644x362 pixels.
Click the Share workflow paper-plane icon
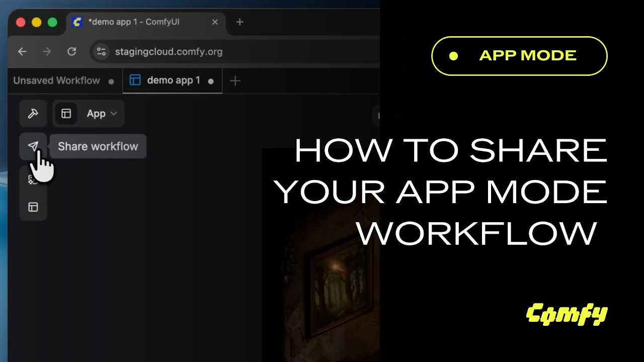[x=33, y=146]
